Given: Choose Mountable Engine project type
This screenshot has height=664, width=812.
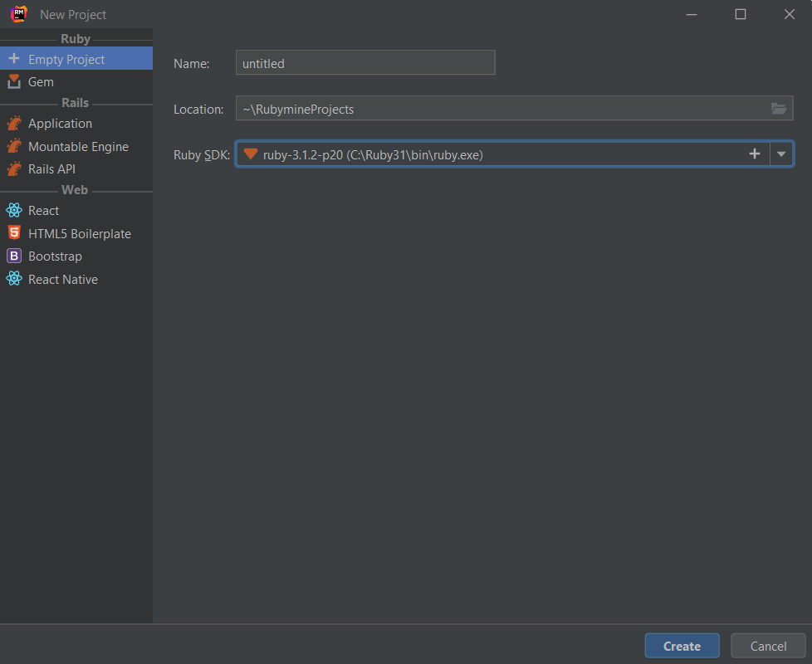Looking at the screenshot, I should point(76,146).
